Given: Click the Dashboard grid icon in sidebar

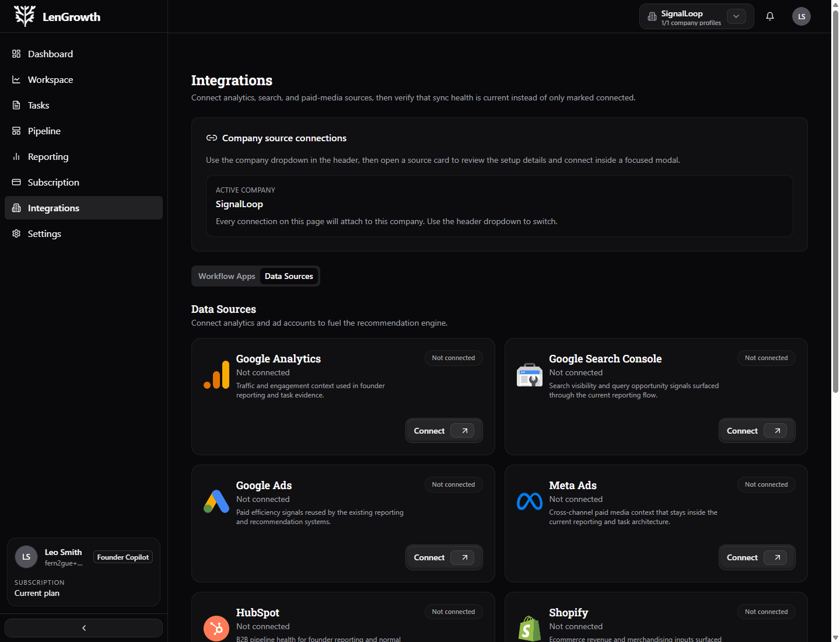Looking at the screenshot, I should pos(16,54).
